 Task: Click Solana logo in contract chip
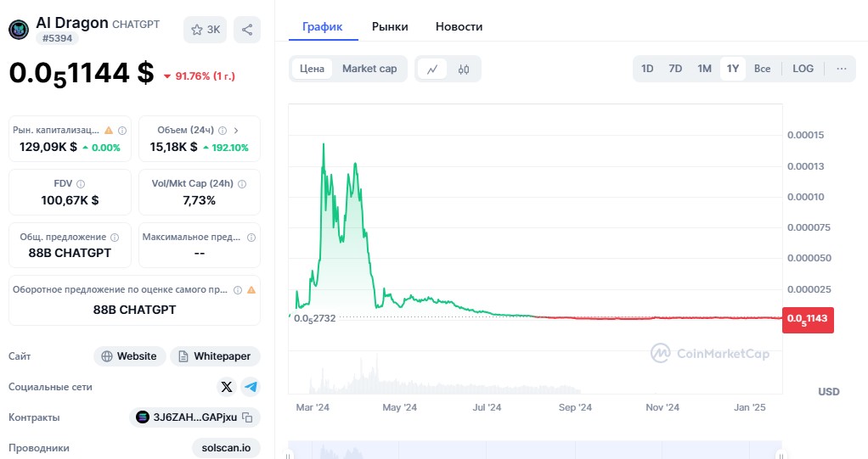tap(143, 417)
